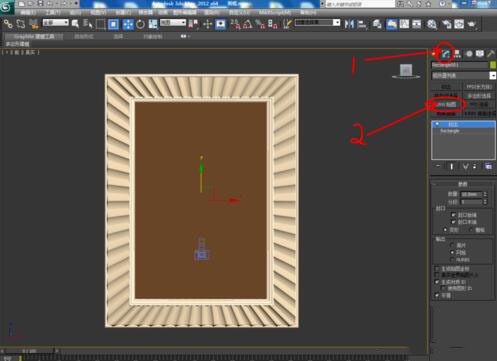Click the Mirror tool icon
The width and height of the screenshot is (497, 361).
pyautogui.click(x=349, y=24)
